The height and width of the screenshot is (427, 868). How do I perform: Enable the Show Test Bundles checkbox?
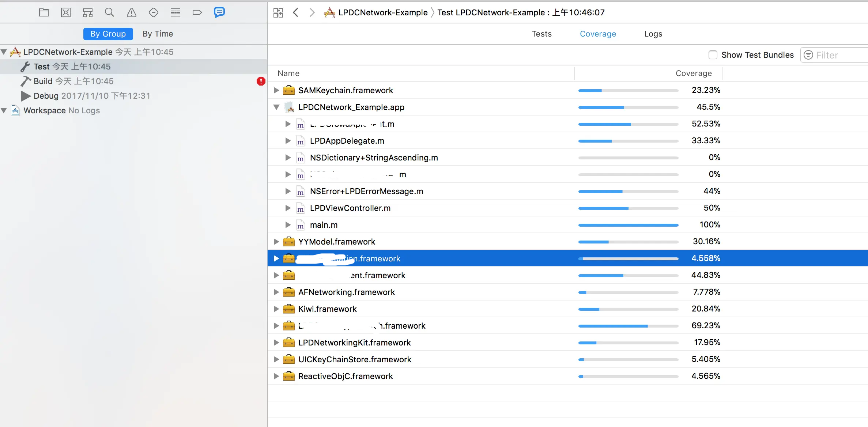coord(713,55)
